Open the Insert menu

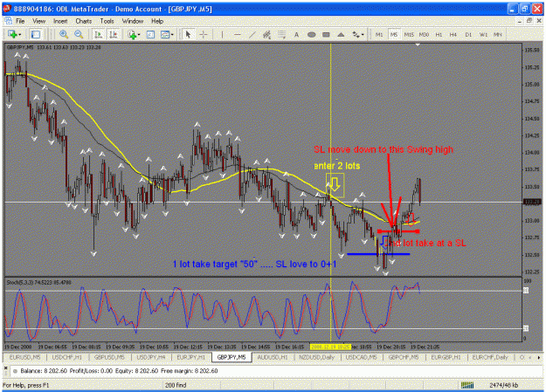[60, 21]
